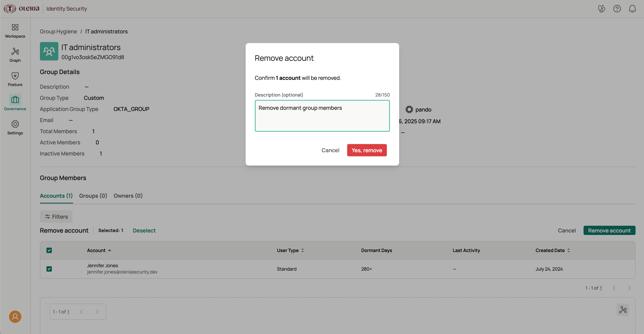The height and width of the screenshot is (334, 644).
Task: Open the Workspace sidebar section
Action: point(15,31)
